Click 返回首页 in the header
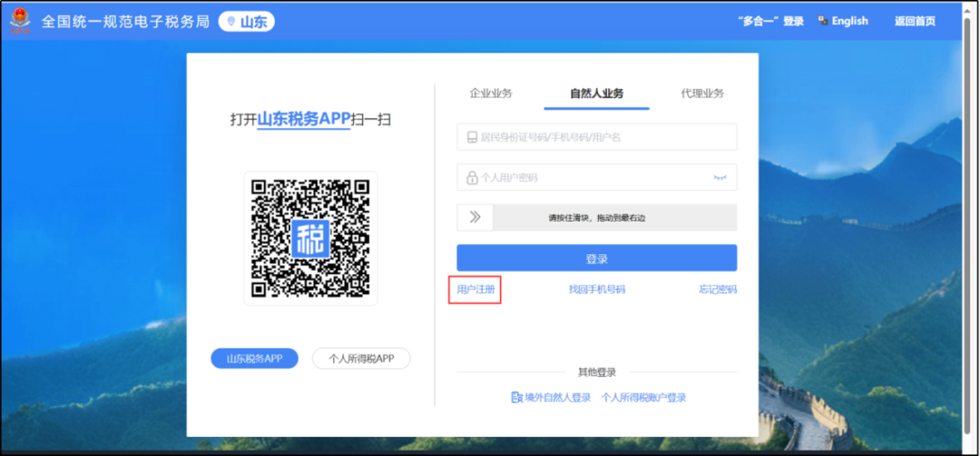 point(915,21)
